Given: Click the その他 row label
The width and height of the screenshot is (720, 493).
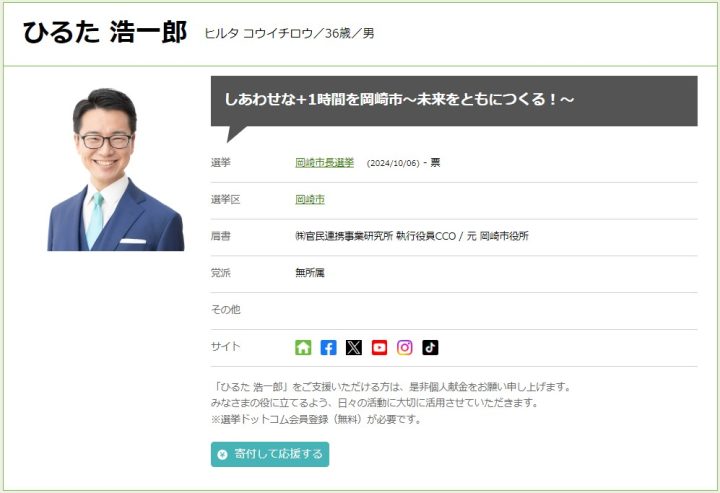Looking at the screenshot, I should [x=225, y=310].
